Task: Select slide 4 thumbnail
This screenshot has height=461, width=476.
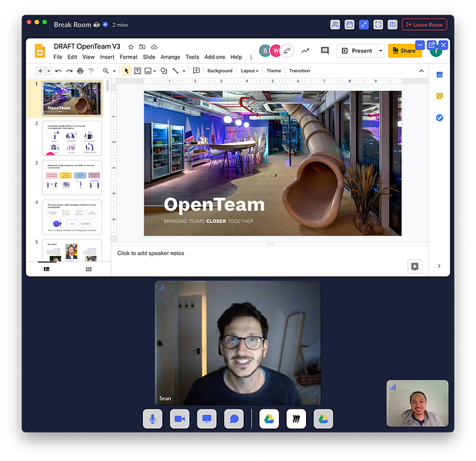Action: click(72, 217)
